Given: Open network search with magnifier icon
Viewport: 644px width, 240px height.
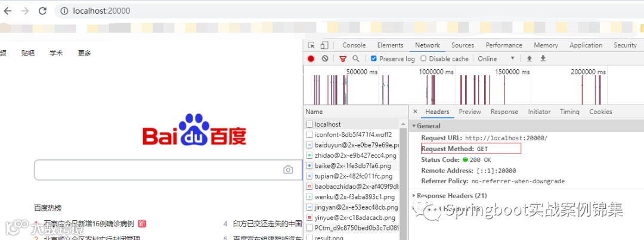Looking at the screenshot, I should coord(356,59).
